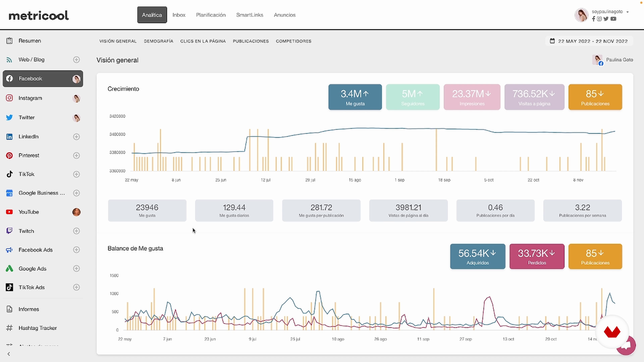The image size is (644, 362).
Task: Open the soypaulinagoto account dropdown arrow
Action: tap(628, 12)
